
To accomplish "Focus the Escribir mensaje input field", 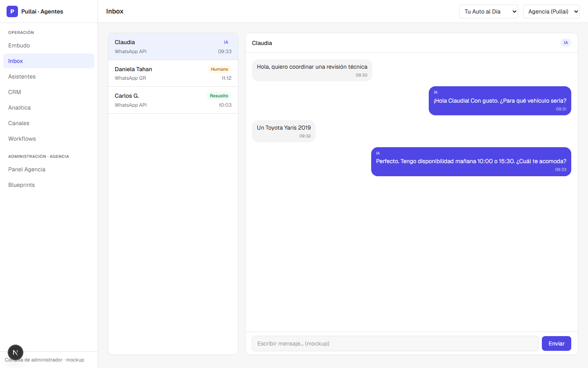I will pos(395,343).
